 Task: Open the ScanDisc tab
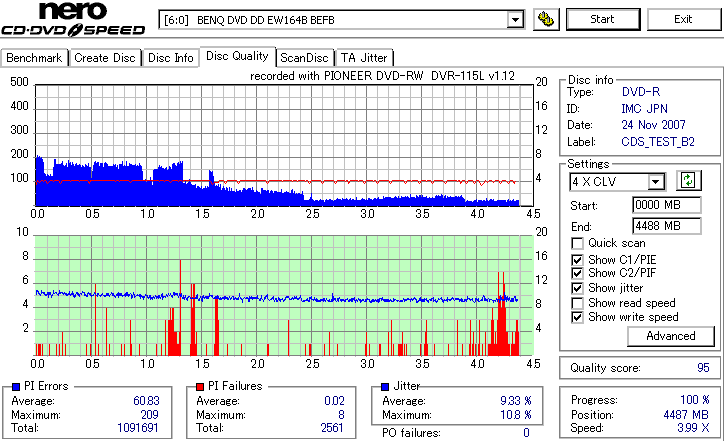pyautogui.click(x=304, y=58)
